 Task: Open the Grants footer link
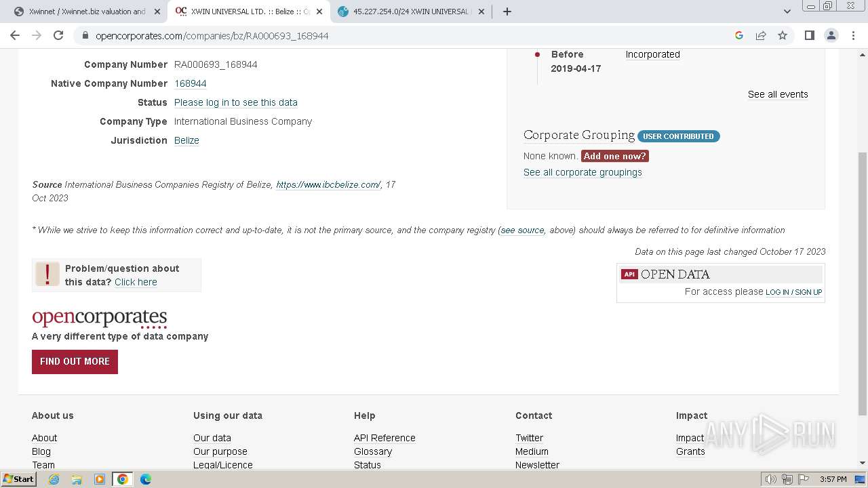click(690, 451)
